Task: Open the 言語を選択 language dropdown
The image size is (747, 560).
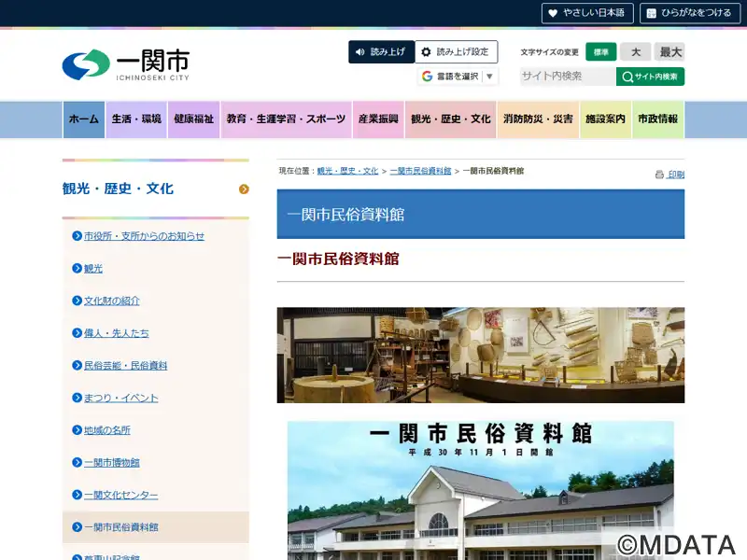Action: [458, 77]
